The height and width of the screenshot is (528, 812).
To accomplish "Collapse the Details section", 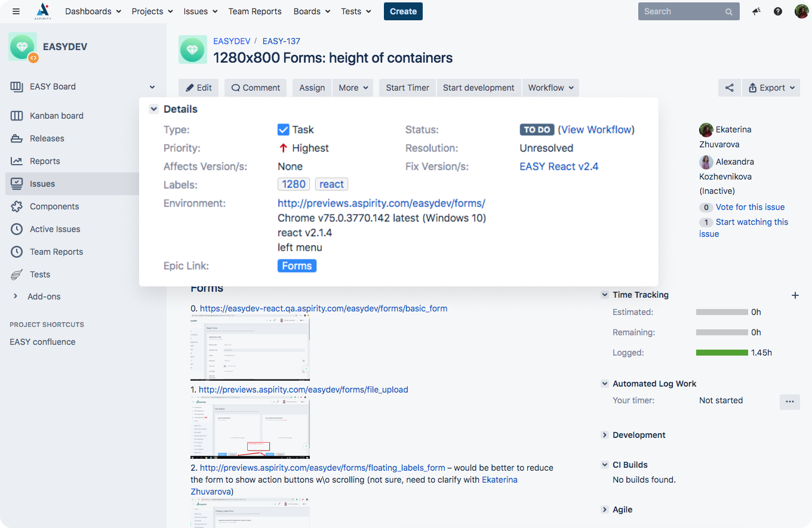I will coord(154,109).
